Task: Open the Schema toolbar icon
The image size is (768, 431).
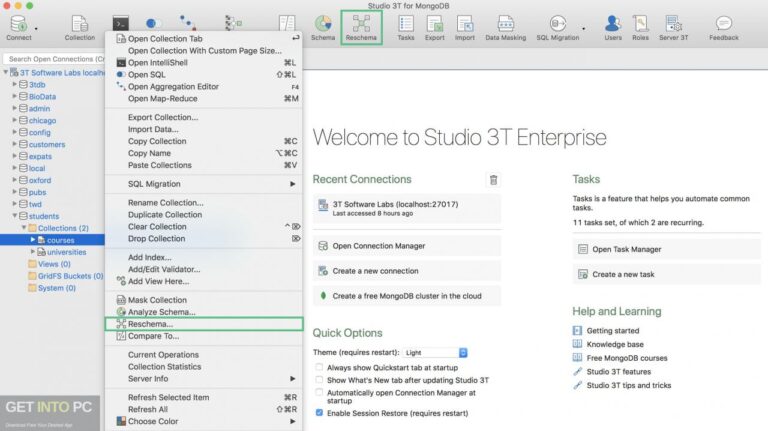Action: 323,23
